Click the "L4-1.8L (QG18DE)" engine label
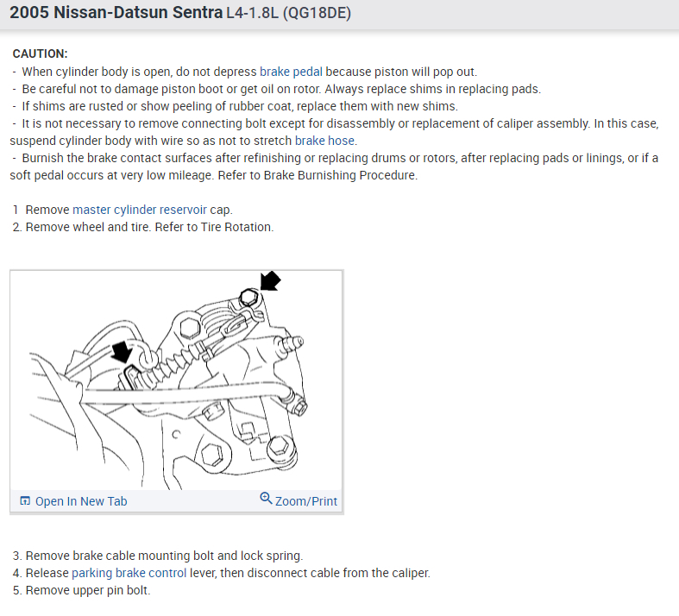 pyautogui.click(x=282, y=15)
